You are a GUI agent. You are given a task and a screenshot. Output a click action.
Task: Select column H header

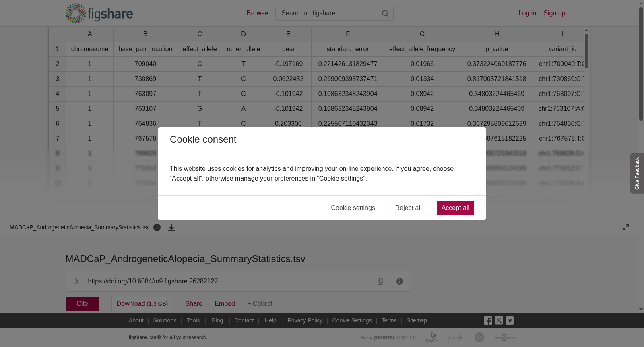pyautogui.click(x=497, y=34)
